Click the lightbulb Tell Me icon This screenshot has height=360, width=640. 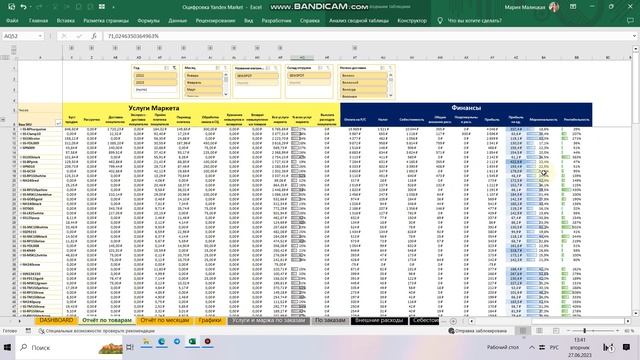point(440,20)
